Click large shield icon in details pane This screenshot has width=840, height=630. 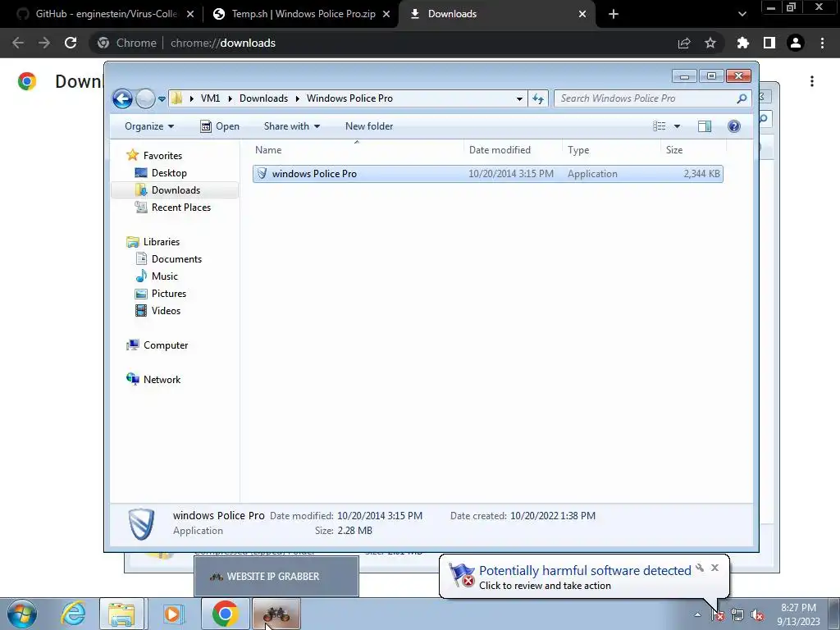tap(141, 523)
